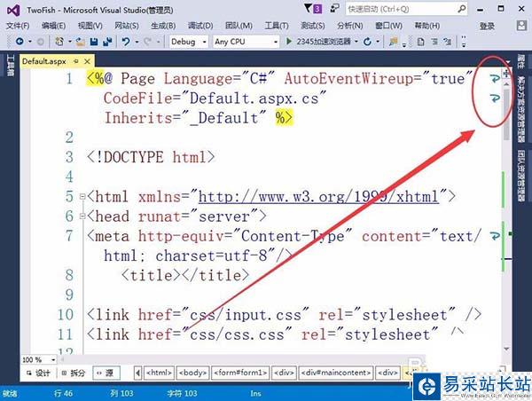Open the 工具箱 toolbox side panel tab
This screenshot has height=401, width=532.
point(10,66)
